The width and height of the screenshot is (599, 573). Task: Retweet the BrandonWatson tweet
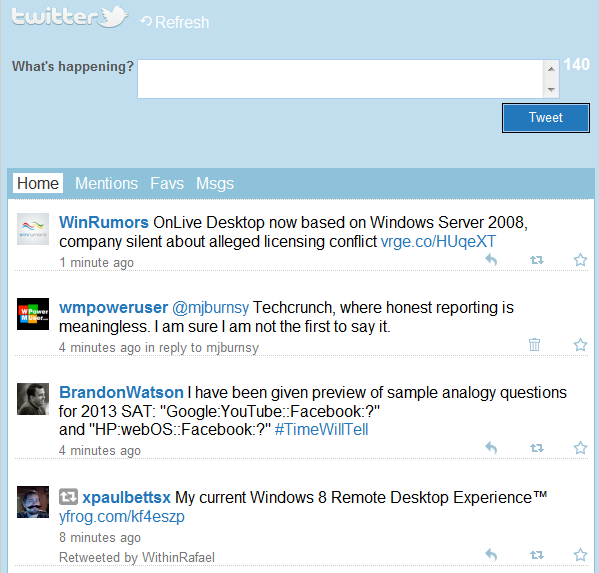pyautogui.click(x=537, y=448)
